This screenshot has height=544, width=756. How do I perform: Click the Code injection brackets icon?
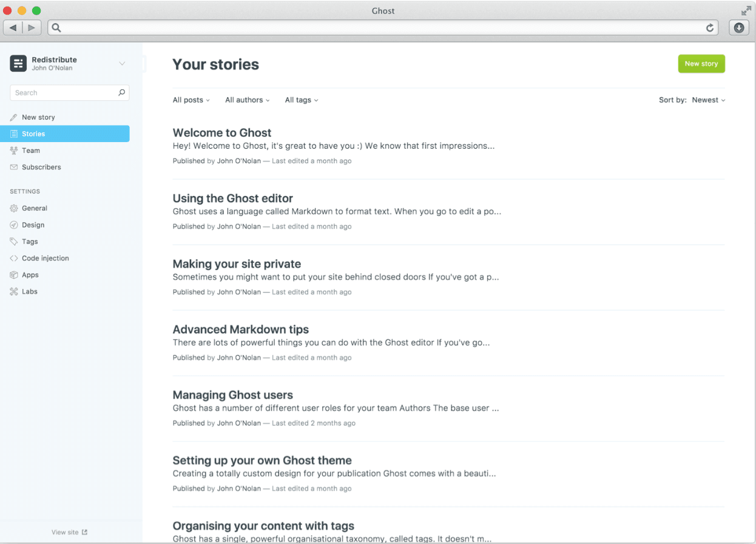pyautogui.click(x=14, y=258)
